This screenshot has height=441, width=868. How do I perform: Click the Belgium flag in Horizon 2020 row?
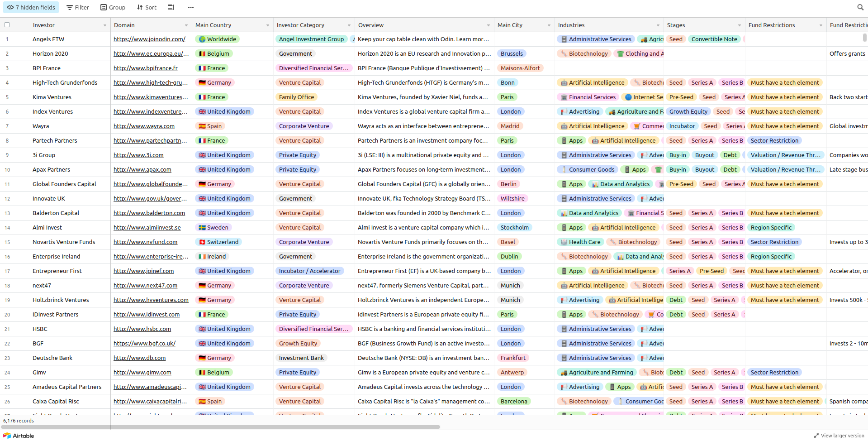(202, 54)
